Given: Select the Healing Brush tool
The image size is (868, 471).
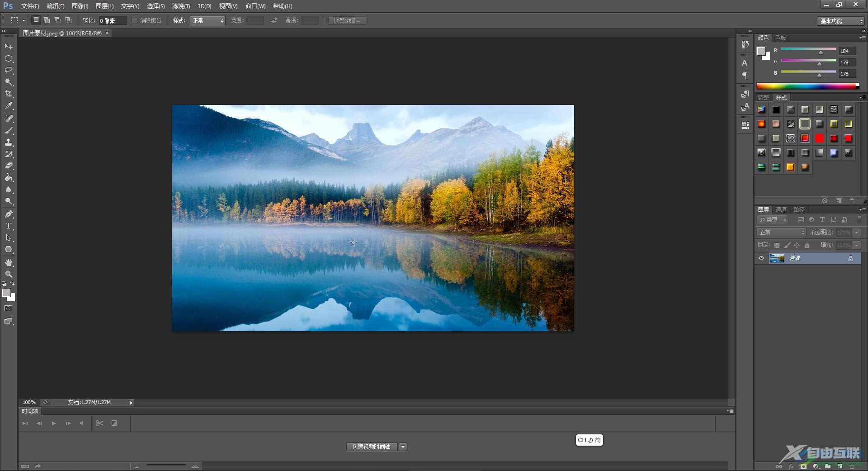Looking at the screenshot, I should coord(9,119).
